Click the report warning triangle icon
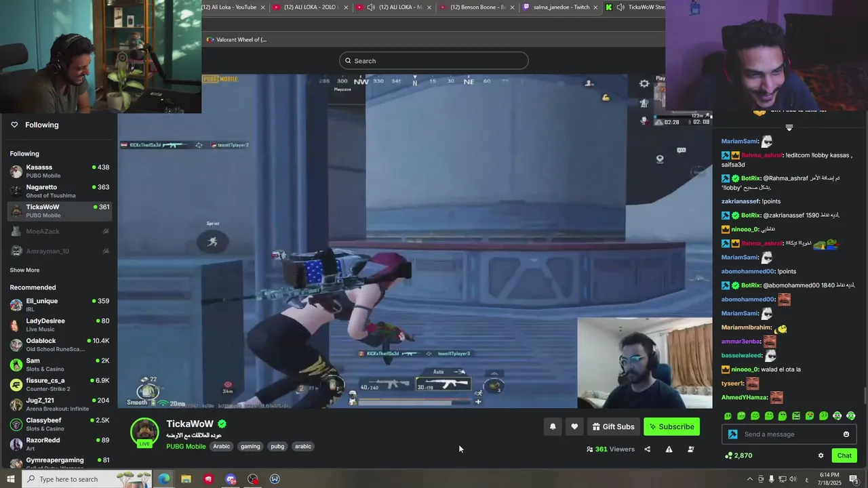The height and width of the screenshot is (488, 868). (669, 449)
